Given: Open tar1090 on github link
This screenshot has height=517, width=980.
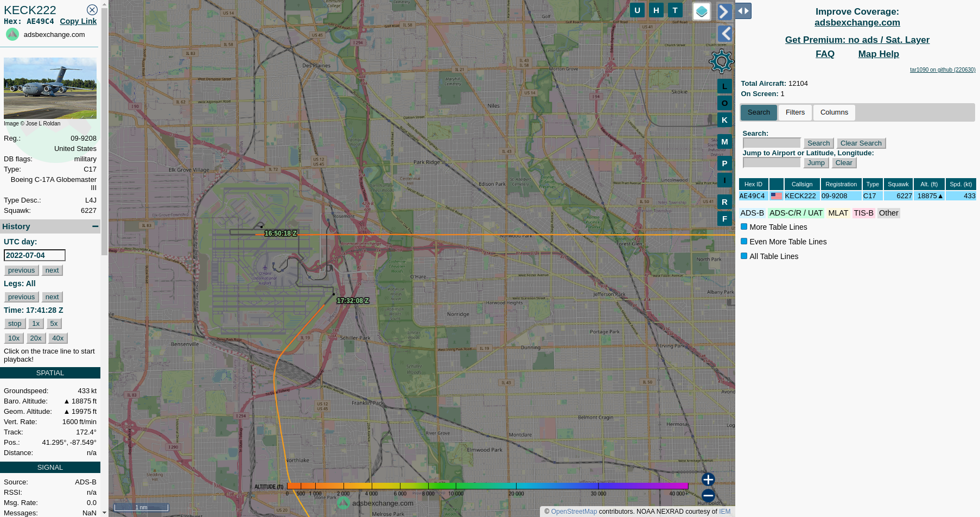Looking at the screenshot, I should [x=943, y=70].
